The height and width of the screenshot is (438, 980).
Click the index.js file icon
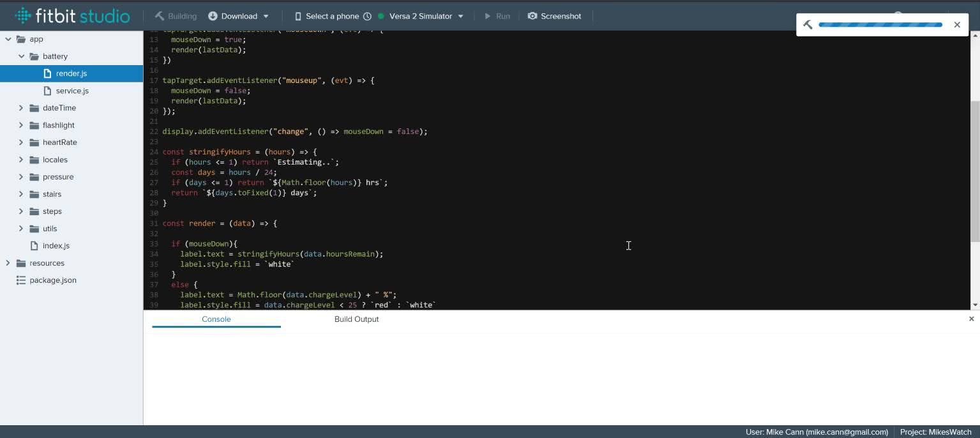pyautogui.click(x=34, y=246)
